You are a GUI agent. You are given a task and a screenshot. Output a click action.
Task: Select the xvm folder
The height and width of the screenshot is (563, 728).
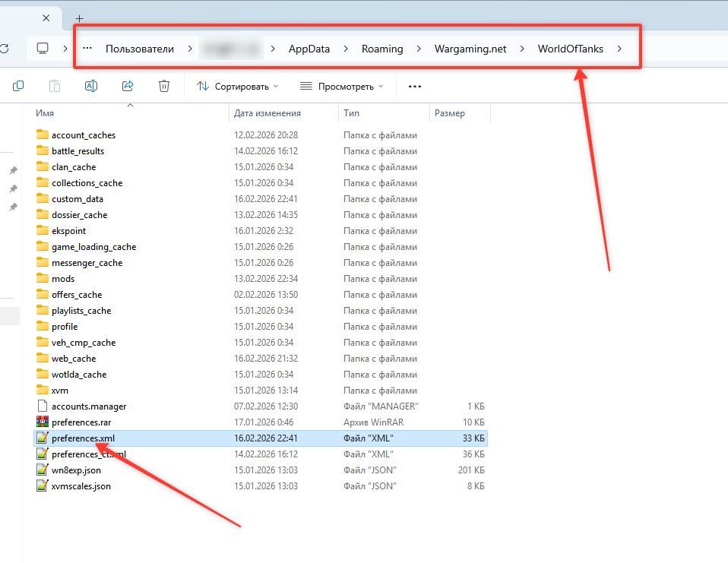(x=59, y=391)
